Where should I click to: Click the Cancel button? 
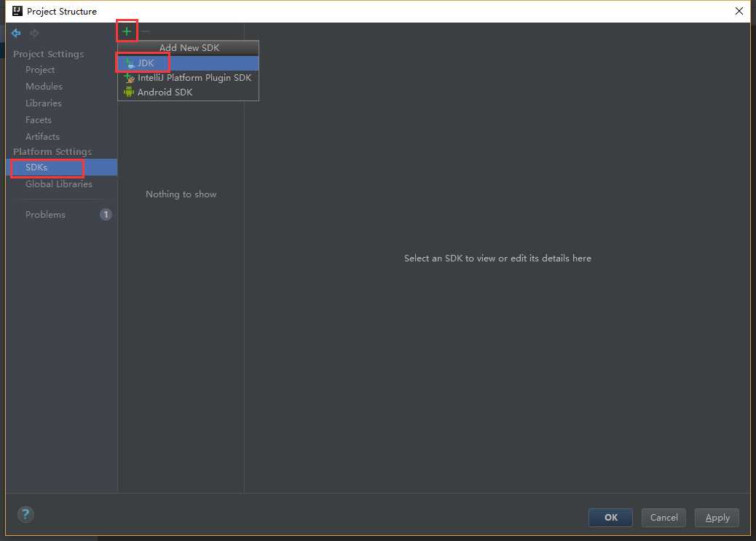[x=664, y=518]
